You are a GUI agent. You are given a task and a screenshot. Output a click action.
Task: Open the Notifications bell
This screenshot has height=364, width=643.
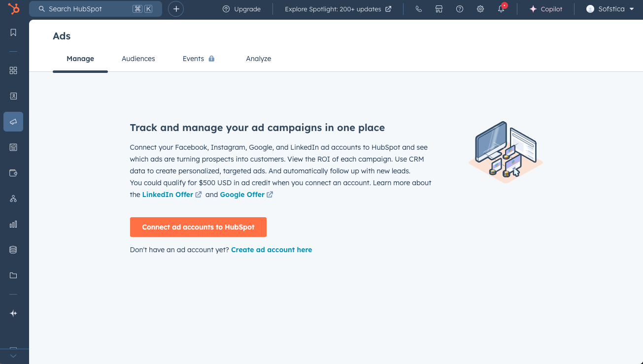tap(501, 9)
